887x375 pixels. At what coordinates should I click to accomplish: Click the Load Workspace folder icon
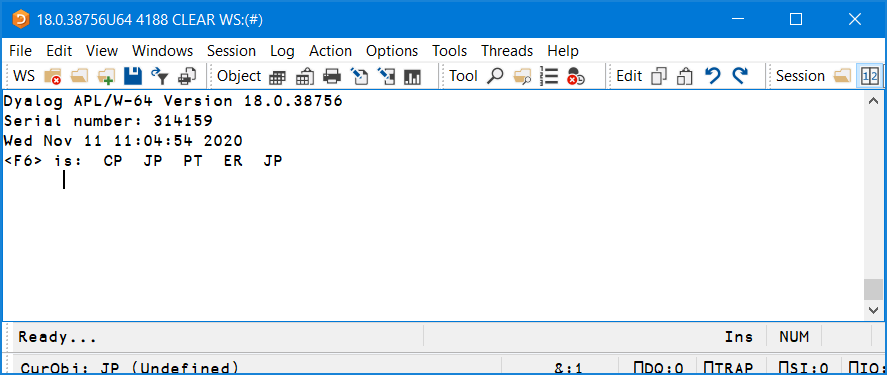coord(79,76)
